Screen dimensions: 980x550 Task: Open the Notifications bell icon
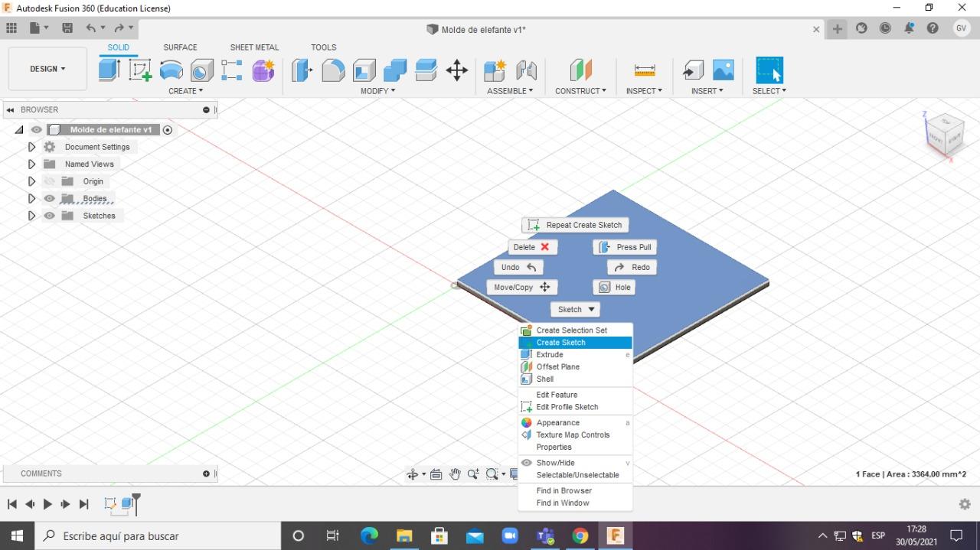[909, 28]
